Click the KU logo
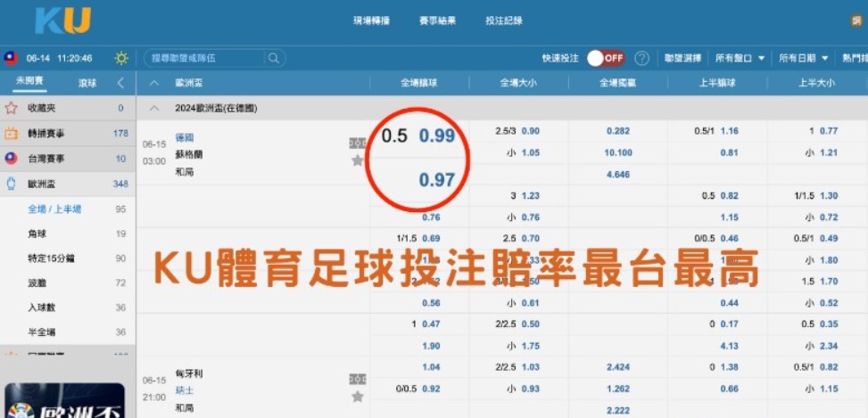Image resolution: width=868 pixels, height=418 pixels. pyautogui.click(x=62, y=21)
